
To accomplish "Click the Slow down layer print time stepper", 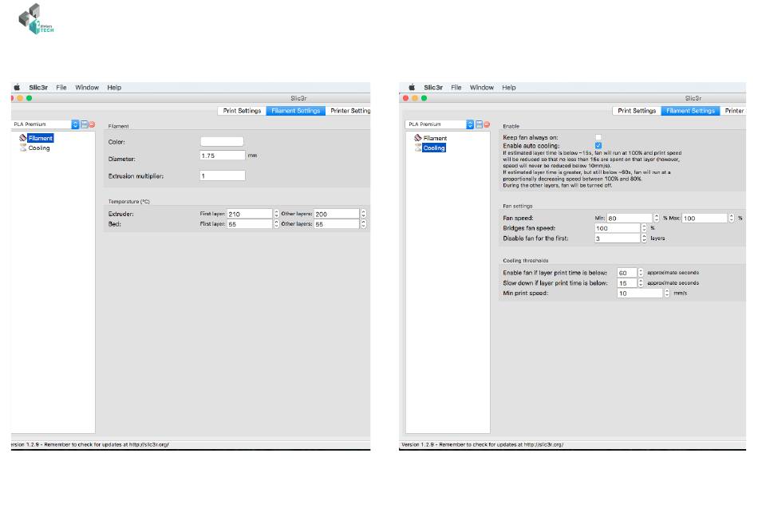I will (641, 283).
